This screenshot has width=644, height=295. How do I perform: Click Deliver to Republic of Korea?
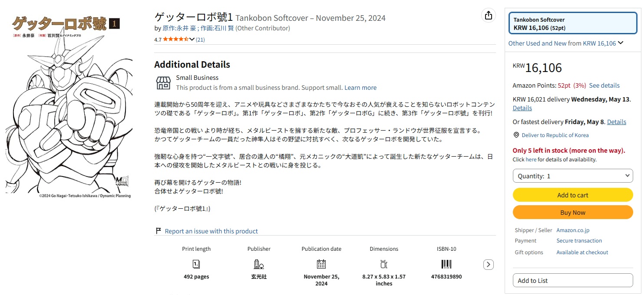tap(555, 135)
